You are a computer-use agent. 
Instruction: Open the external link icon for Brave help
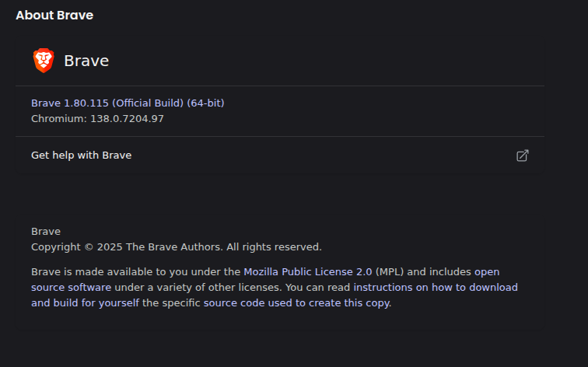(523, 156)
